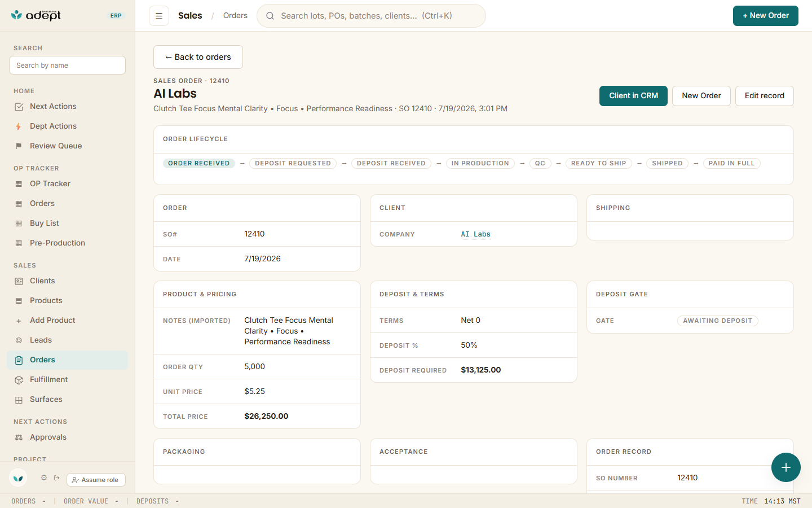Click the Assume role button

coord(96,480)
